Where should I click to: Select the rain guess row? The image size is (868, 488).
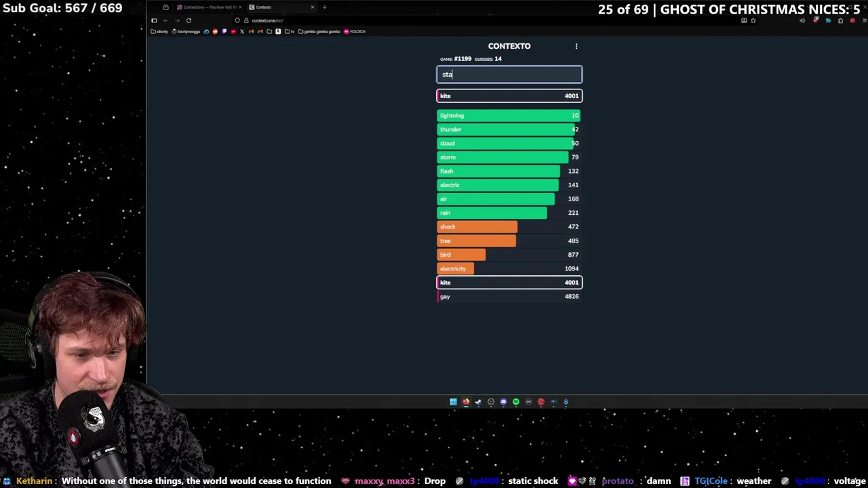click(509, 213)
